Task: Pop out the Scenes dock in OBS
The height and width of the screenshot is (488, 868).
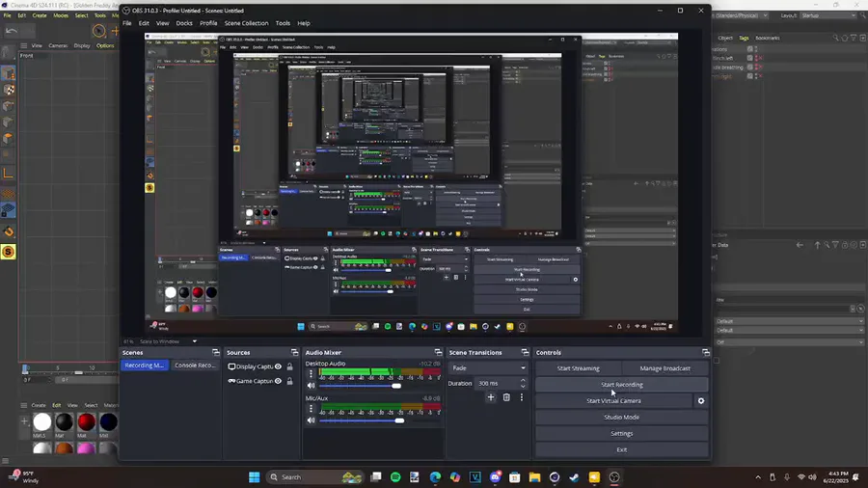Action: click(215, 352)
